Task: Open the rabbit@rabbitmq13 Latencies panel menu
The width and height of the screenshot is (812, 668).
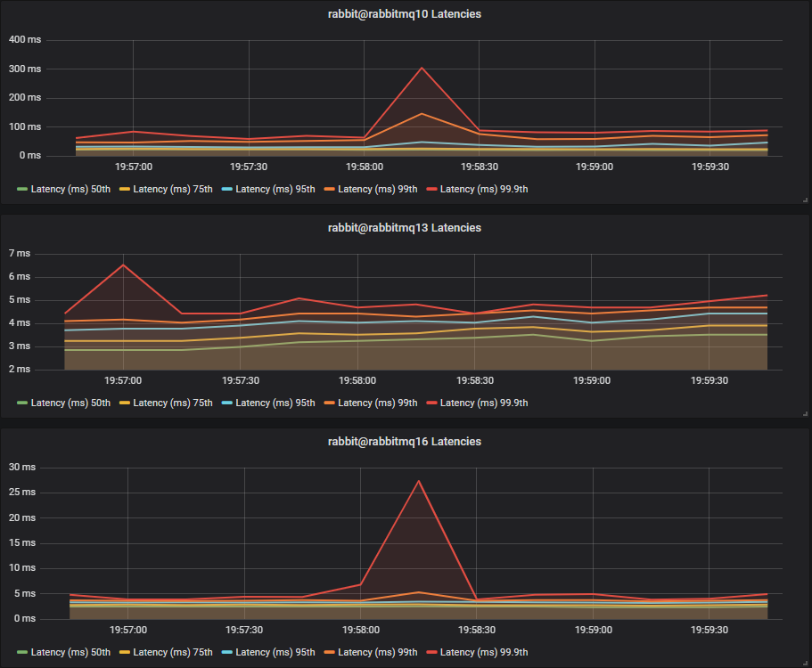Action: 406,227
